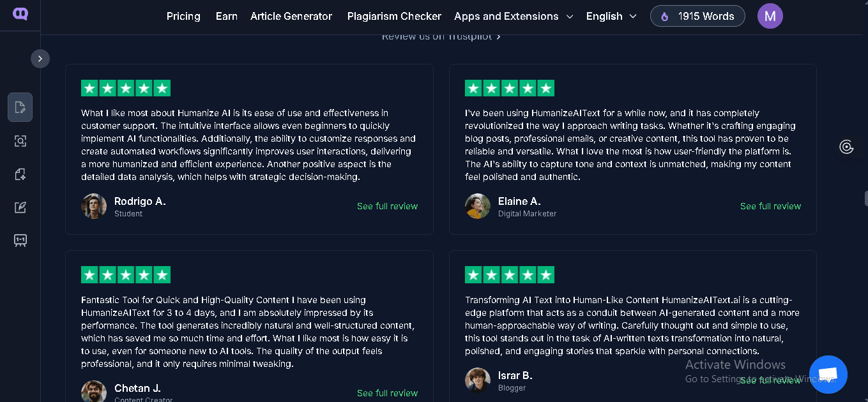
Task: Click the page-with-sparkle generator icon in sidebar
Action: pyautogui.click(x=20, y=174)
